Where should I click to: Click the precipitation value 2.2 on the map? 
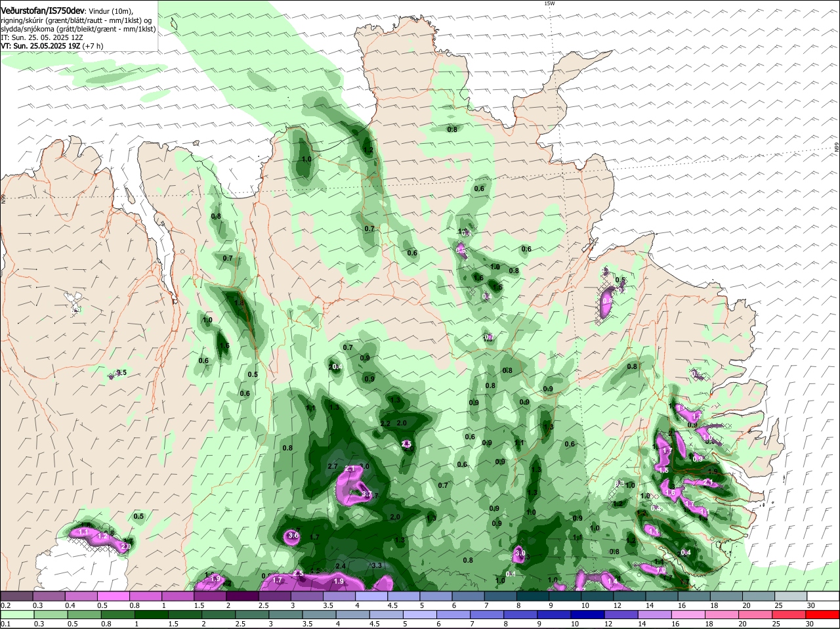click(x=385, y=423)
